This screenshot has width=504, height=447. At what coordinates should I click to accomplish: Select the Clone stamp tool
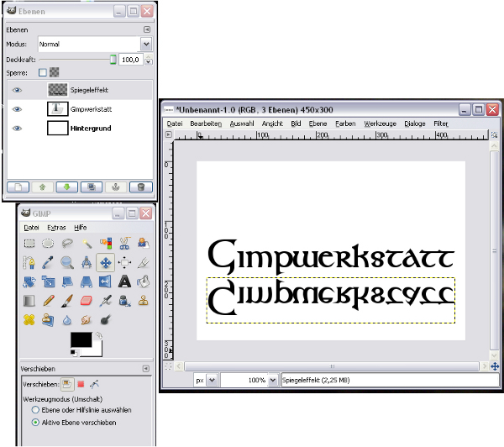(144, 301)
